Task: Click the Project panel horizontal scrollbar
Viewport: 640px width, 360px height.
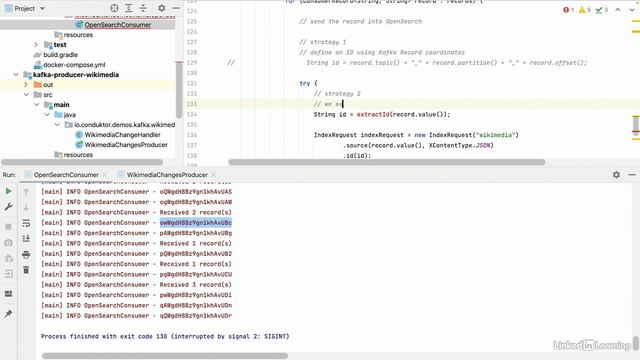Action: tap(82, 162)
